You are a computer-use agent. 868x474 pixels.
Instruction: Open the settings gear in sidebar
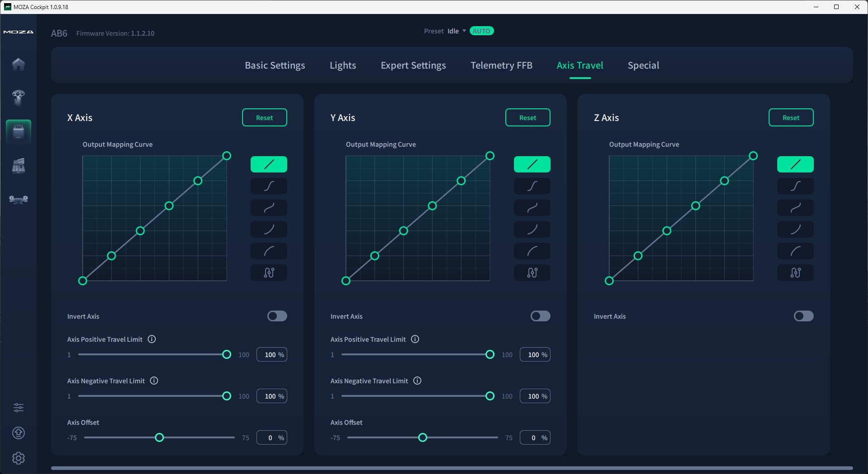coord(18,458)
